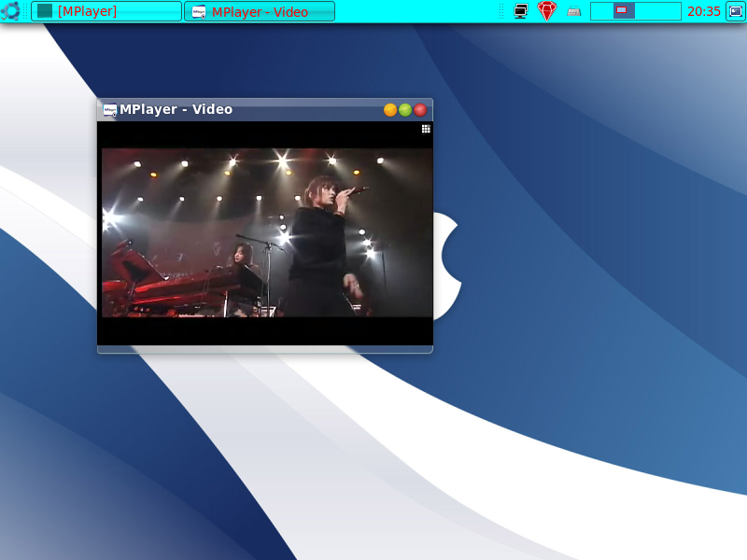
Task: Click the 20:35 panel clock
Action: click(704, 11)
